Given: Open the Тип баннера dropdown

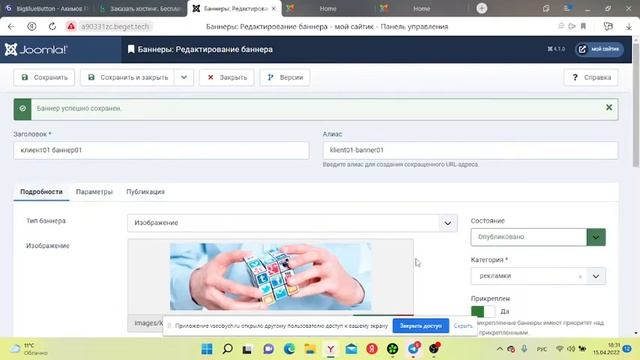Looking at the screenshot, I should [x=292, y=223].
